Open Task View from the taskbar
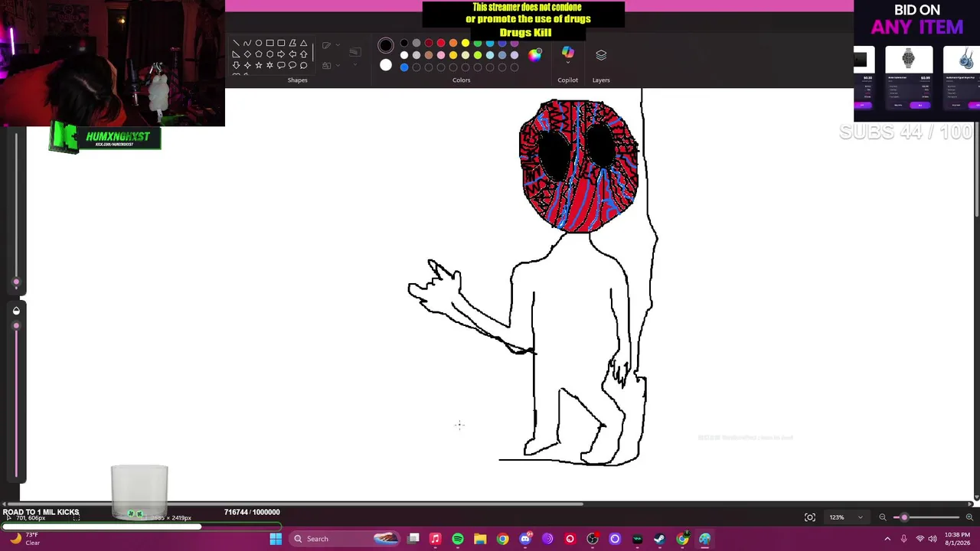This screenshot has height=551, width=980. pos(413,539)
